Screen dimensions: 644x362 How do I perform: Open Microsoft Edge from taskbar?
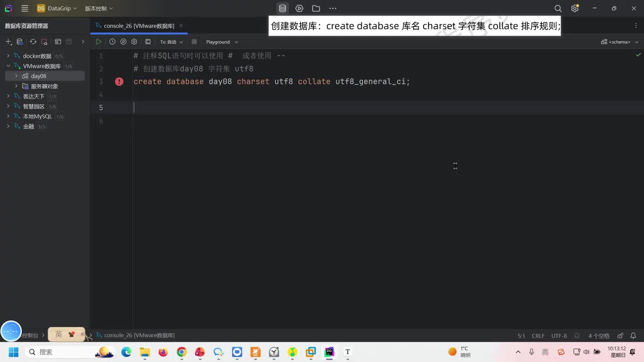click(x=126, y=352)
